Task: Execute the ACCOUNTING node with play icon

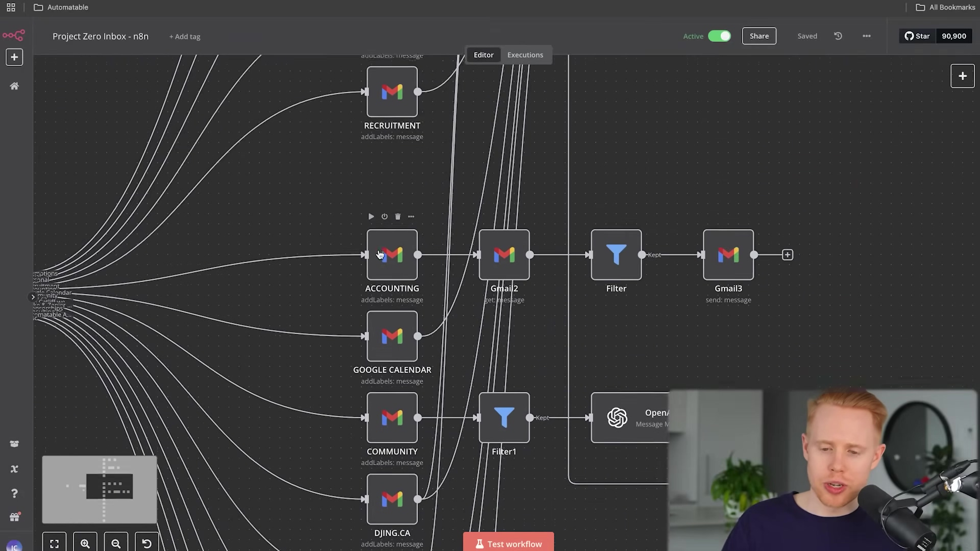Action: pos(371,217)
